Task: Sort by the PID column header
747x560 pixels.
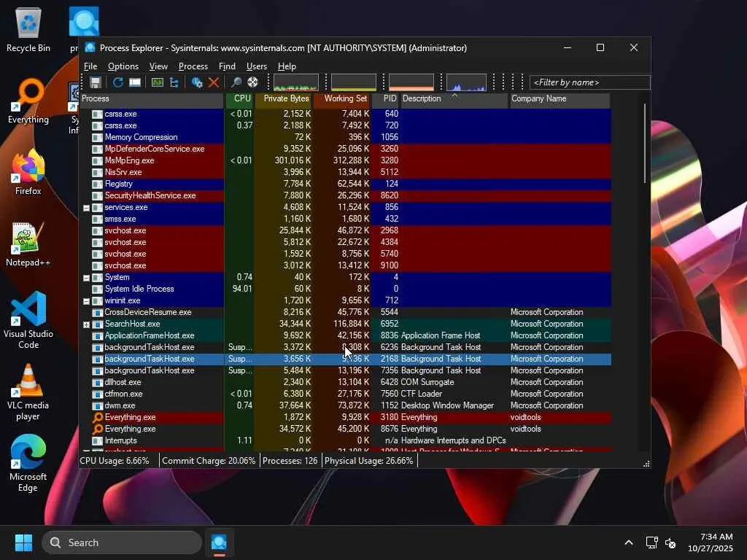Action: pos(385,98)
